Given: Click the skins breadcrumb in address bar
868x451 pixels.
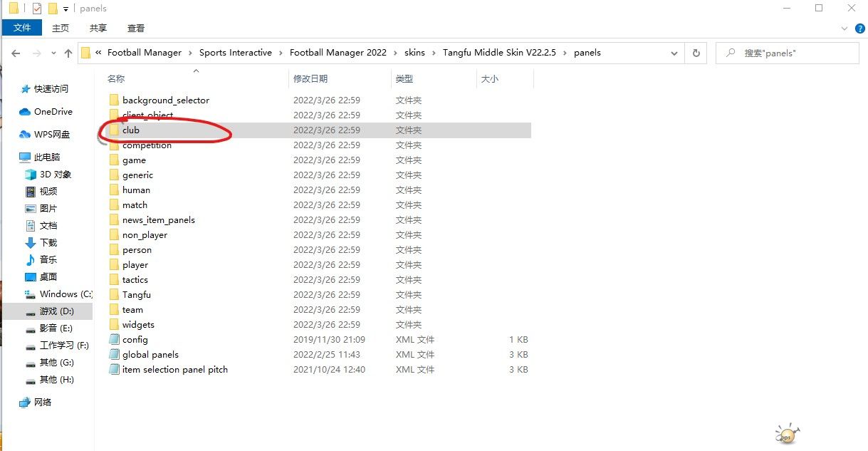Looking at the screenshot, I should 414,53.
